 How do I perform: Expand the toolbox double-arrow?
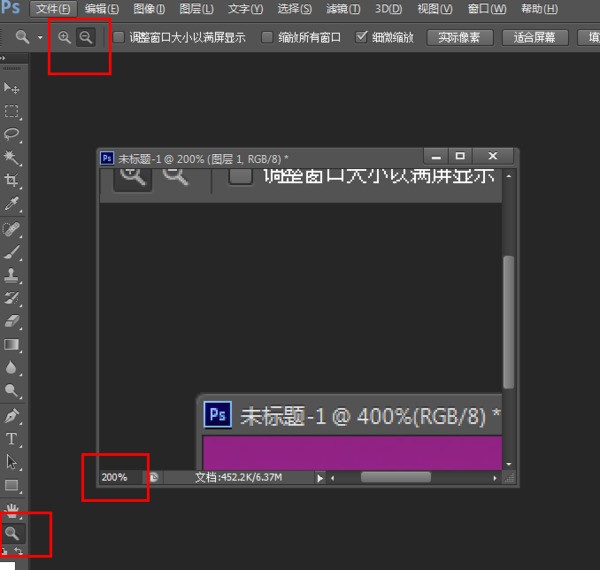click(3, 58)
